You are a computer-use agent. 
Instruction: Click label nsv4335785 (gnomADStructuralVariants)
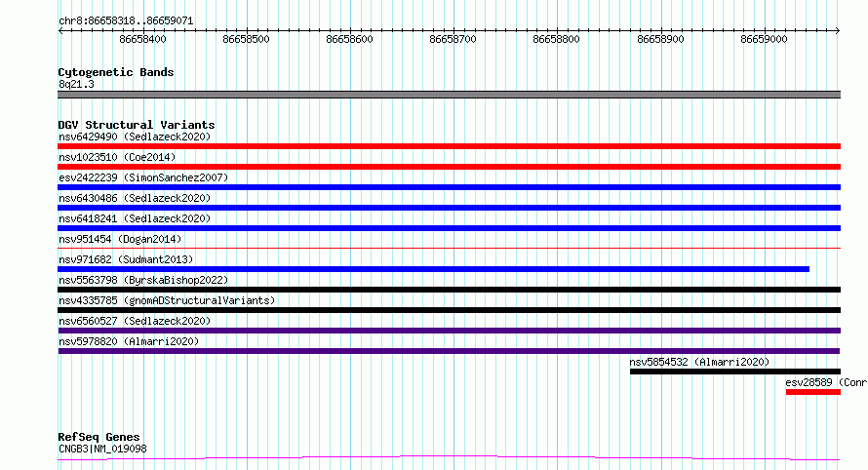pos(167,300)
